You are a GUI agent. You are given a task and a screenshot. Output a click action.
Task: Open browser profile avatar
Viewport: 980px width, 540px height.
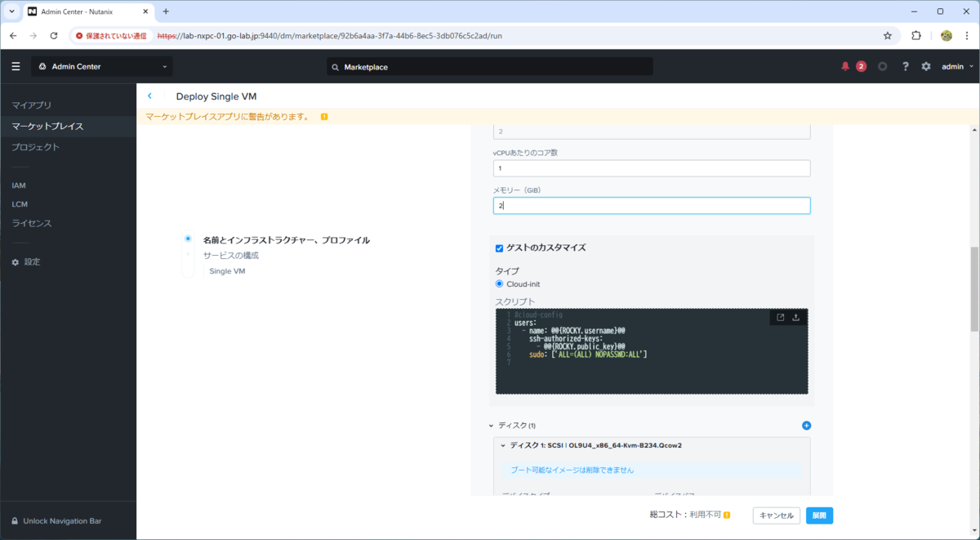947,36
